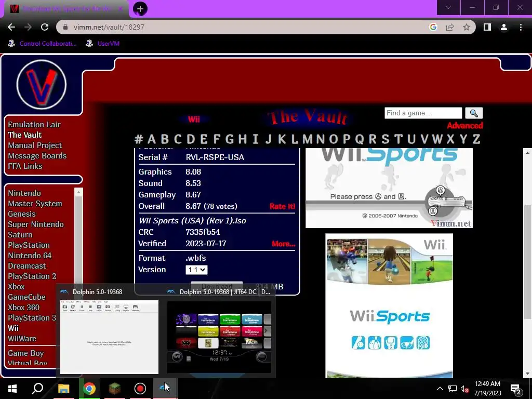Select Super Nintendo system

click(36, 224)
